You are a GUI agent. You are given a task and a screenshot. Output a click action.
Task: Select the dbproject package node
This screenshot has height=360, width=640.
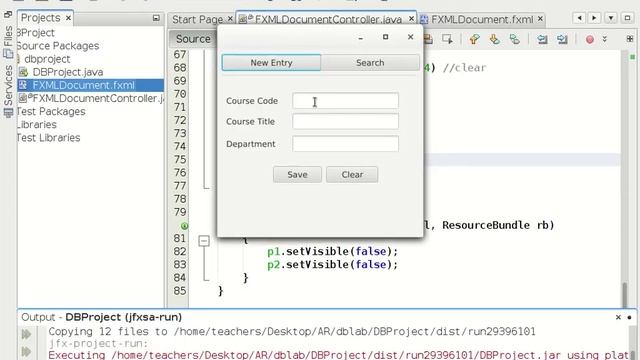pos(47,59)
